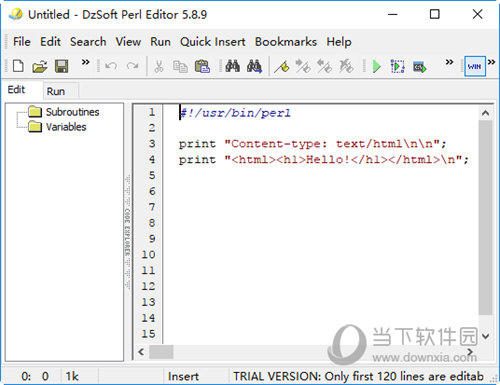Click the 1k file size status
Image resolution: width=500 pixels, height=385 pixels.
click(72, 376)
